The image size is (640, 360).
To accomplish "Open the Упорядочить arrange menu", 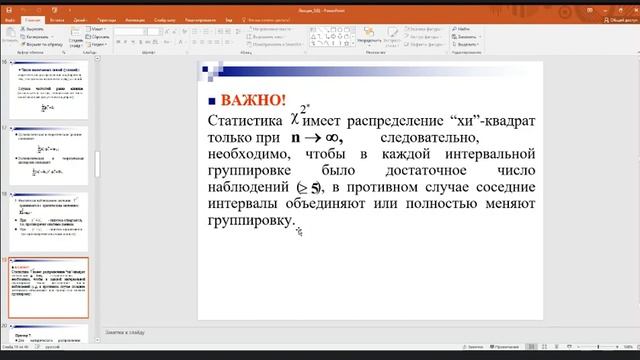I will pyautogui.click(x=369, y=38).
